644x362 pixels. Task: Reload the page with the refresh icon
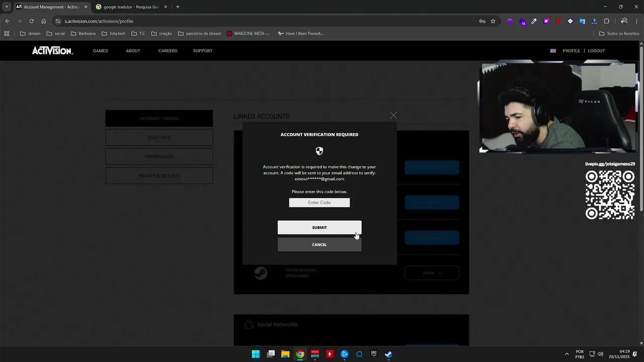pyautogui.click(x=31, y=21)
